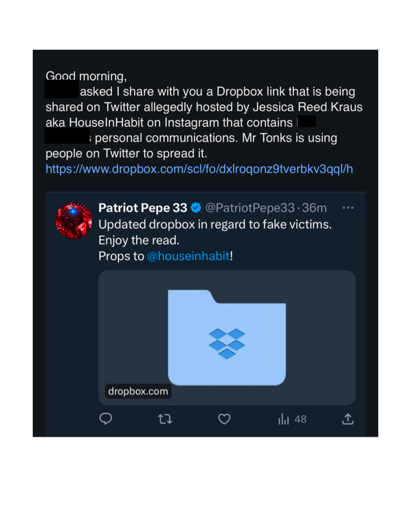Click the 36m tweet timestamp
Screen dimensions: 411x532
click(317, 208)
